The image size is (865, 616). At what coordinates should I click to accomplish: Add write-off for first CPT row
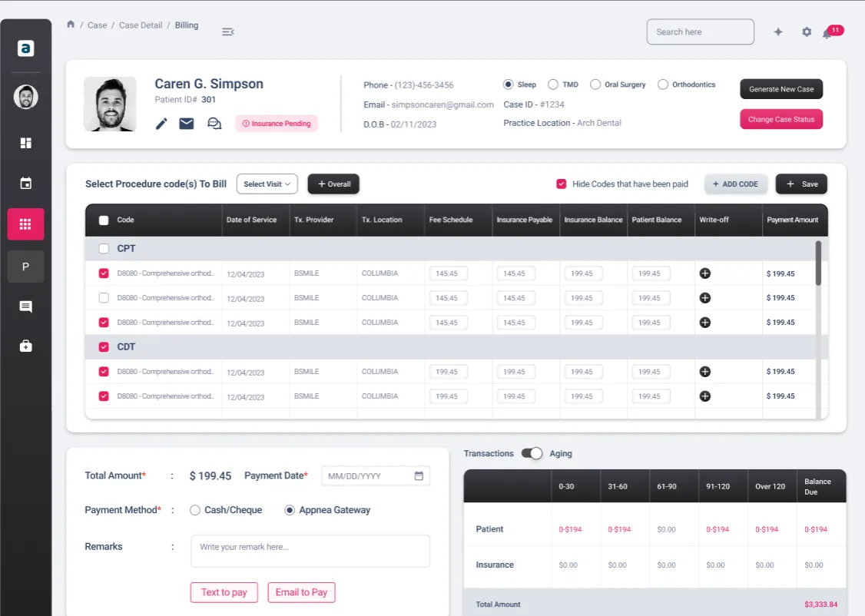(x=705, y=273)
